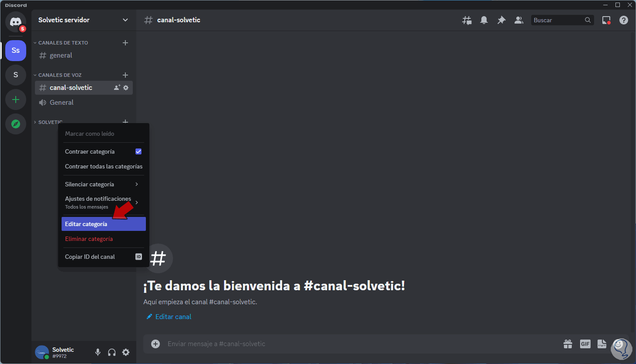Expand the SOLVETIC category
636x364 pixels.
[48, 122]
